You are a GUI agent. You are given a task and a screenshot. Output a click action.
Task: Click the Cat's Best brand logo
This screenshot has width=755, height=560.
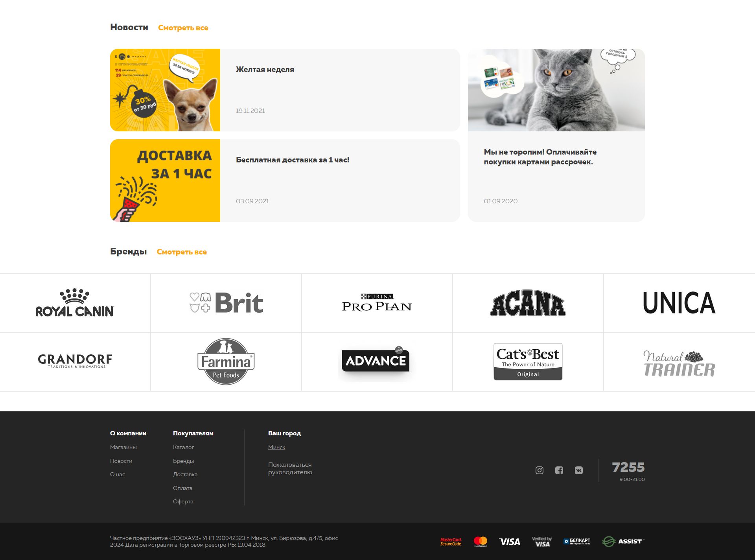pos(528,361)
